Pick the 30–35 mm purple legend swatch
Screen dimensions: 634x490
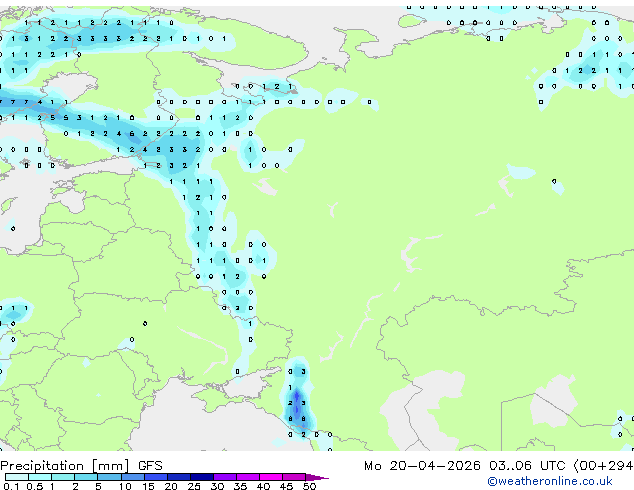pyautogui.click(x=225, y=477)
